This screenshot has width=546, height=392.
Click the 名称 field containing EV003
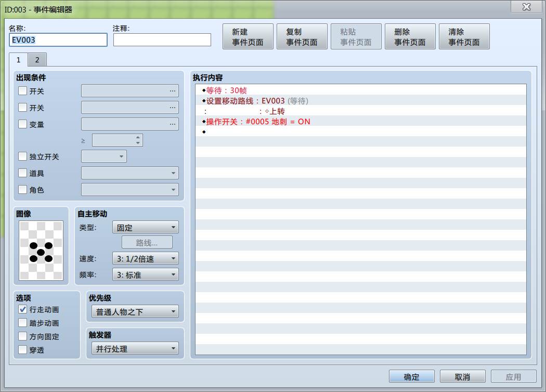point(58,40)
